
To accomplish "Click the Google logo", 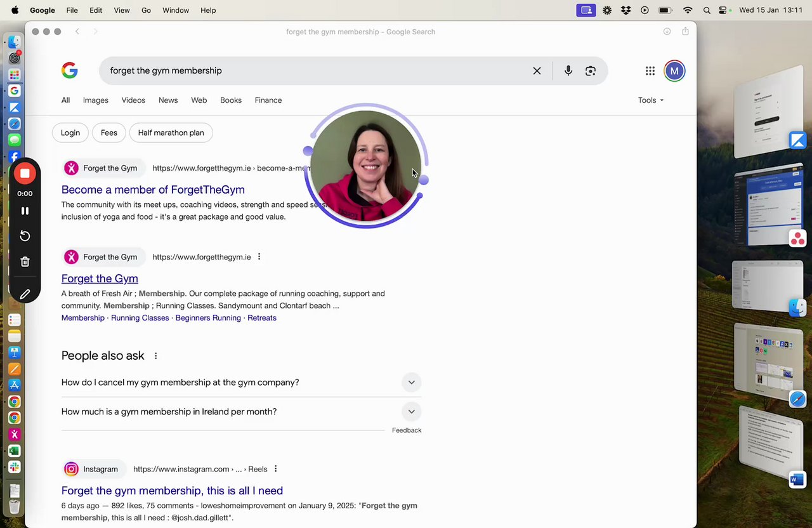I will pos(70,70).
